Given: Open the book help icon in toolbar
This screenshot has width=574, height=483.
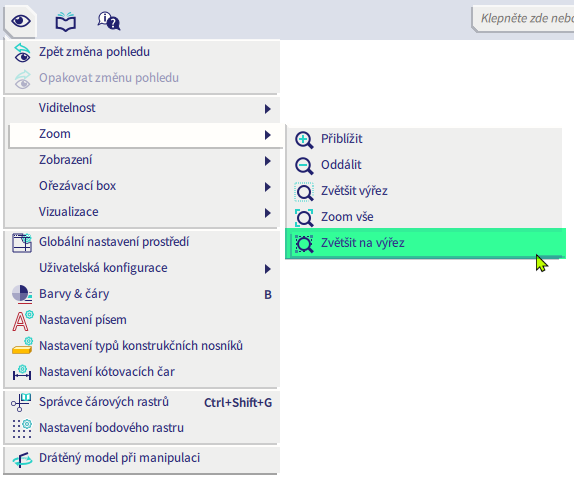Looking at the screenshot, I should click(x=66, y=22).
